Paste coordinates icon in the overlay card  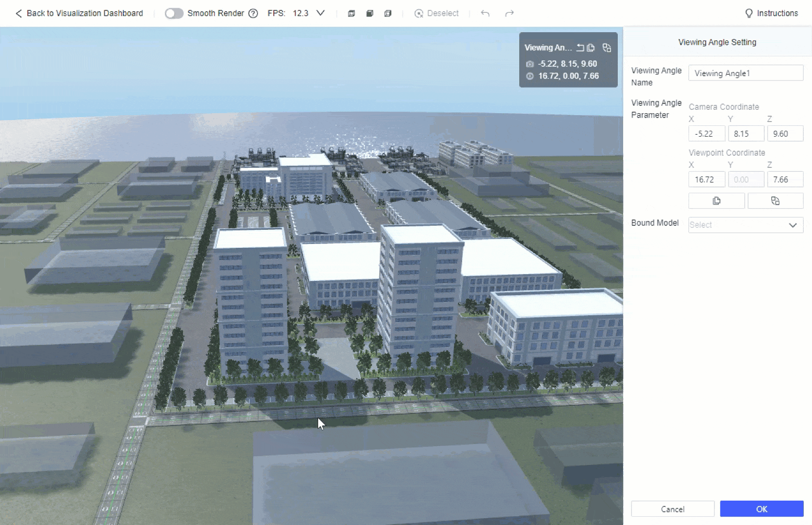[x=607, y=48]
